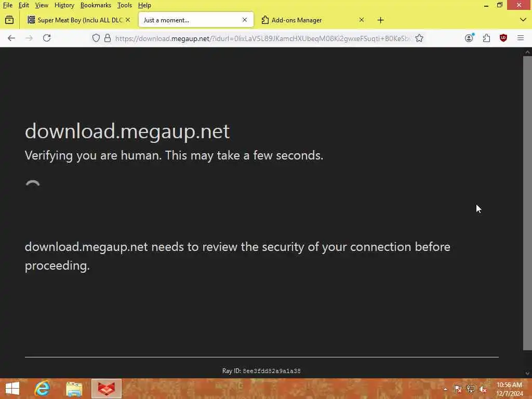Launch Internet Explorer from taskbar
The width and height of the screenshot is (532, 399).
tap(43, 389)
